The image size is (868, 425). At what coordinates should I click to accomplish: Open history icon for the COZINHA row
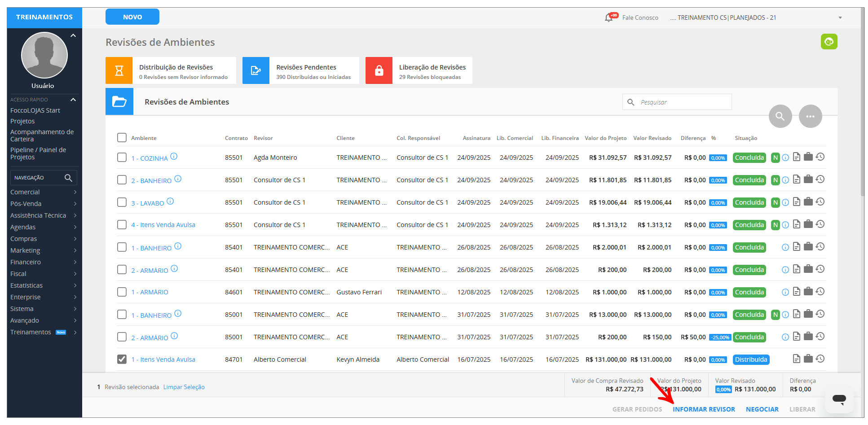click(820, 157)
